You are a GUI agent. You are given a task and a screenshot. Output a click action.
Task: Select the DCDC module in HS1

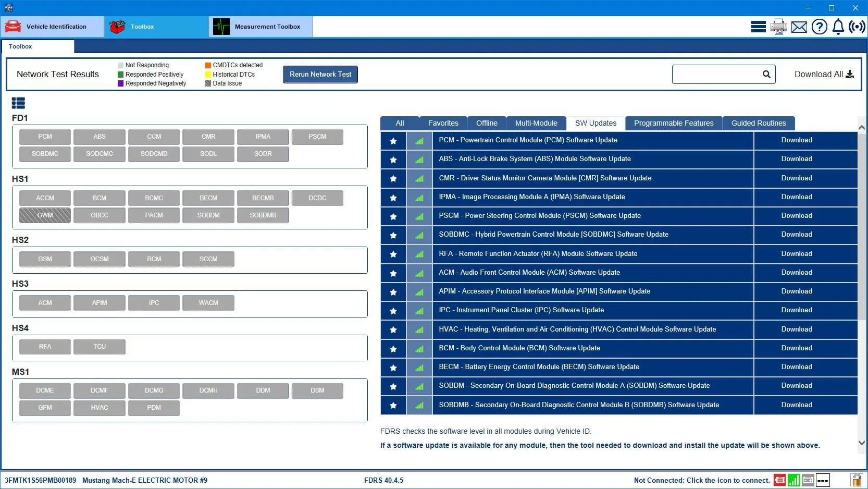[317, 198]
